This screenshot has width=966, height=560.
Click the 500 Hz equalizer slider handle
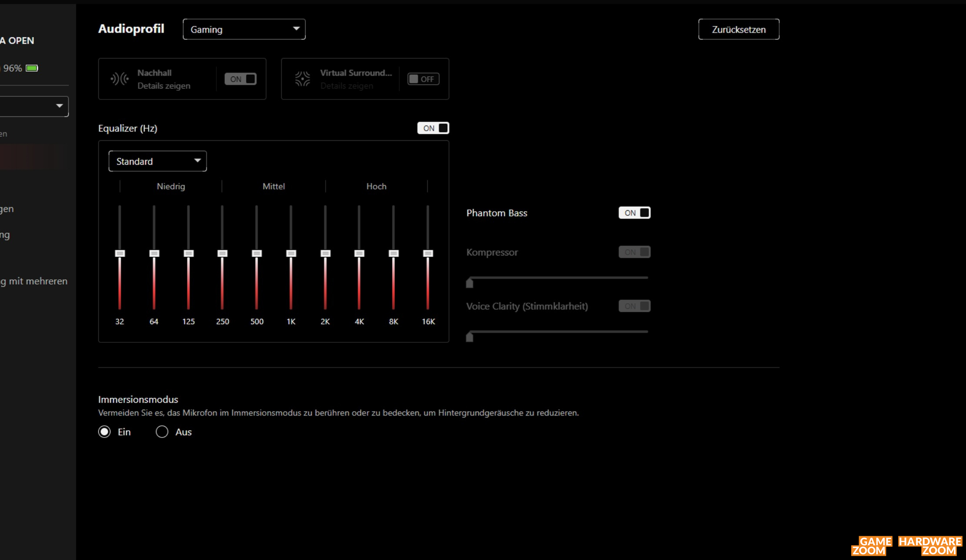(x=257, y=253)
